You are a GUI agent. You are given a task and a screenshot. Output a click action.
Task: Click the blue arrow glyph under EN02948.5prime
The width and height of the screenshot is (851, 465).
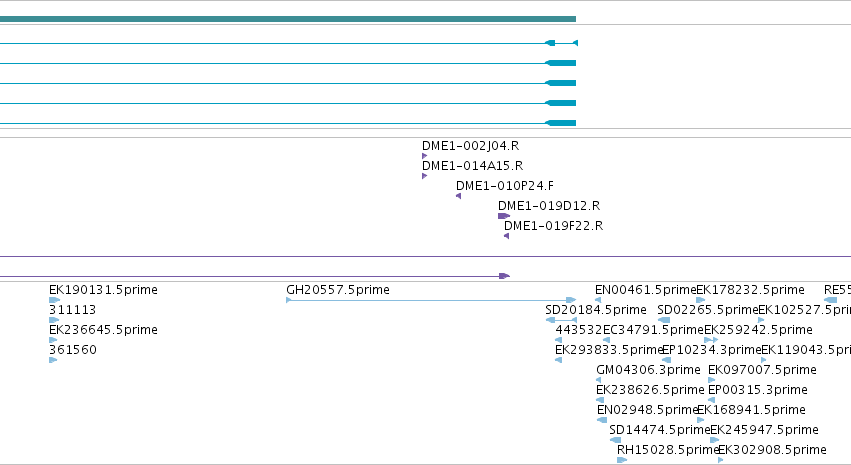coord(602,420)
